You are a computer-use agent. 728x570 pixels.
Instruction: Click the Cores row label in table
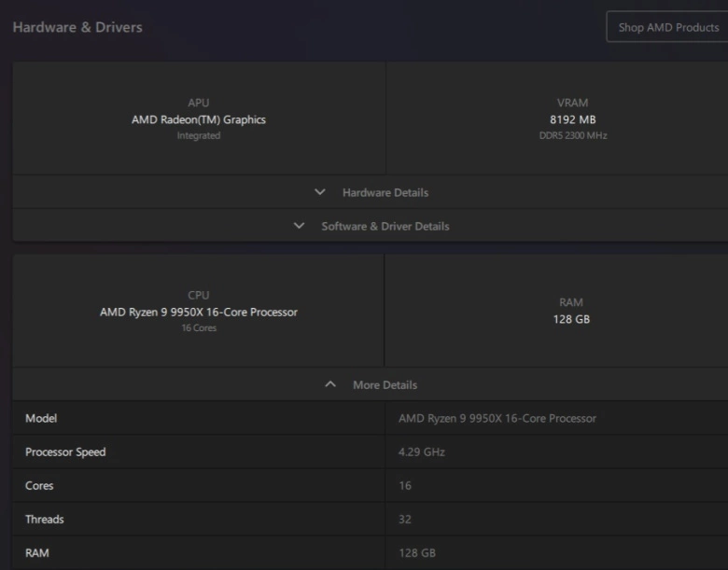(39, 485)
